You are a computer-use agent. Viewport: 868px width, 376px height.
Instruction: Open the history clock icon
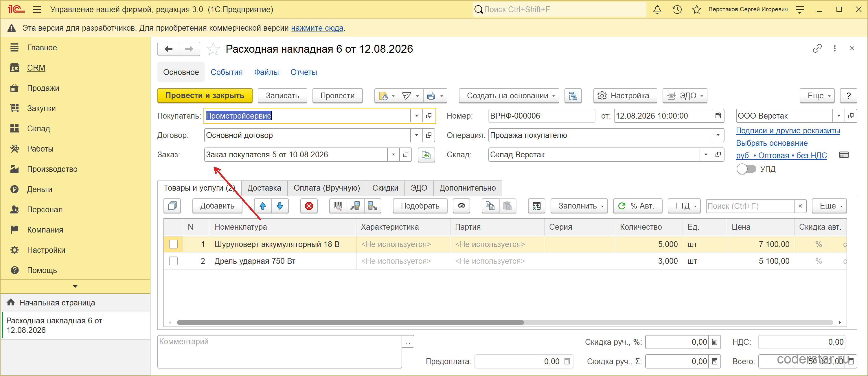(677, 10)
